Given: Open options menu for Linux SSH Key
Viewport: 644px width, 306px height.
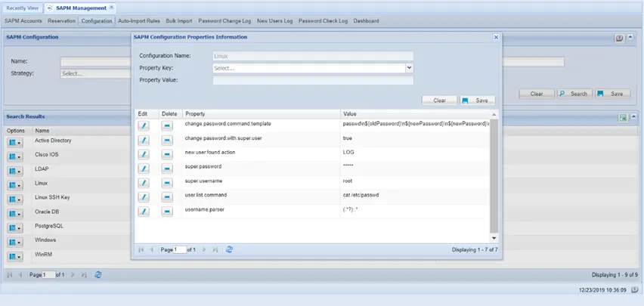Looking at the screenshot, I should (15, 199).
